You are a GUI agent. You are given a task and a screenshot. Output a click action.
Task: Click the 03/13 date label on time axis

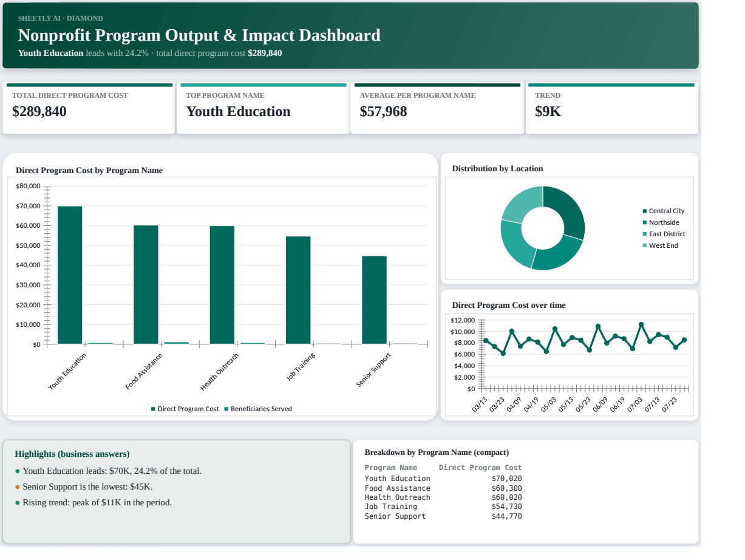[x=480, y=405]
